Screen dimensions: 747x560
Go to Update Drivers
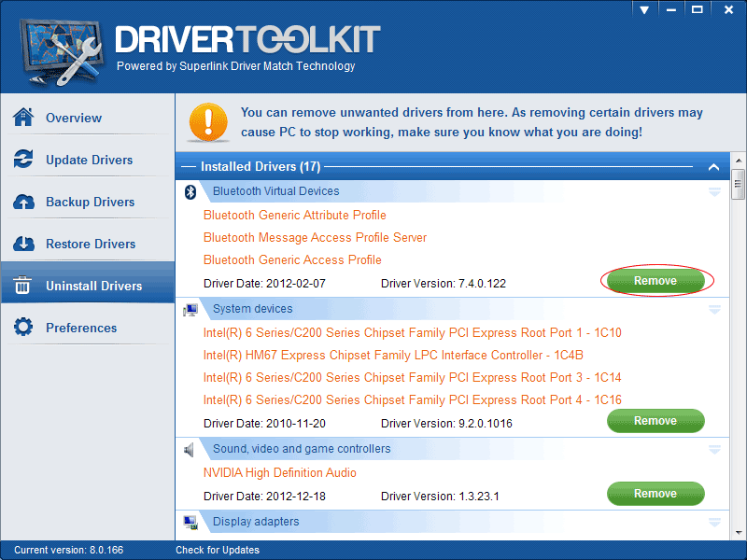click(x=89, y=160)
